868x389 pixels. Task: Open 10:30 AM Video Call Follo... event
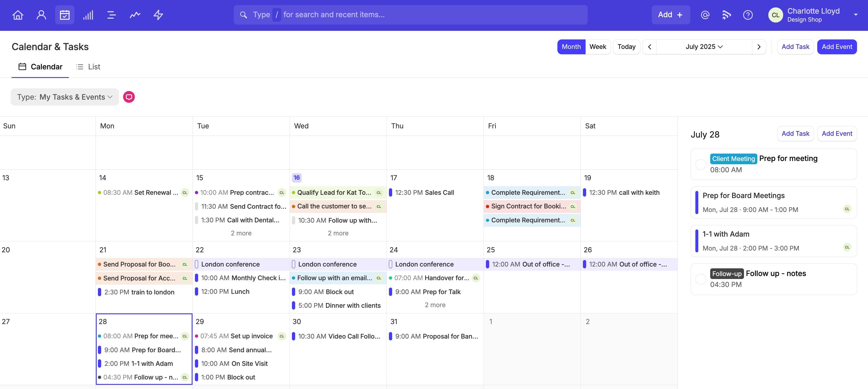click(338, 336)
